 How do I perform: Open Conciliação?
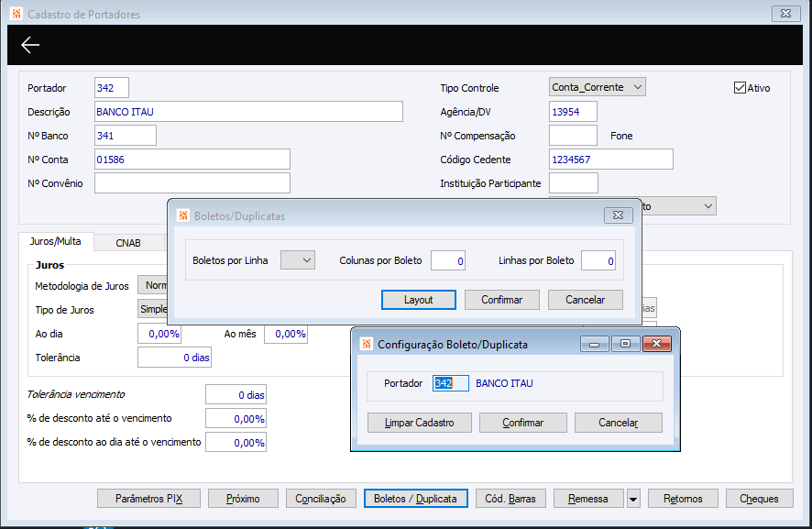coord(321,499)
